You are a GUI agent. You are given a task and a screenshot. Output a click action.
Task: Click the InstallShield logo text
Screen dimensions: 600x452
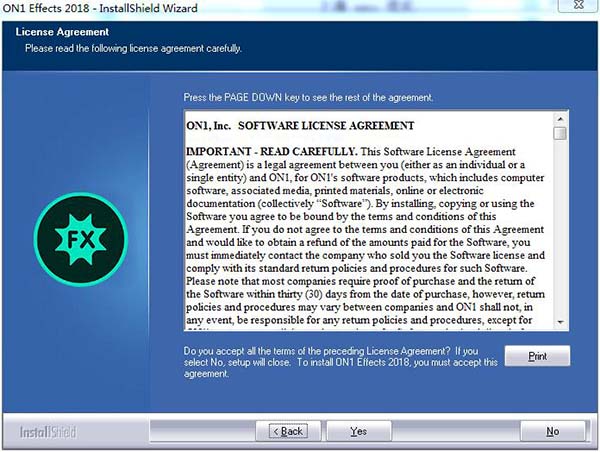(48, 432)
